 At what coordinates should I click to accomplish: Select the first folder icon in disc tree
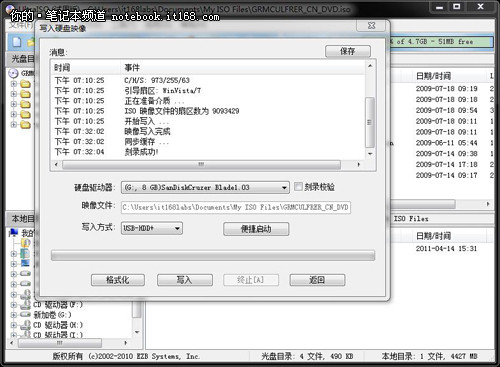25,84
